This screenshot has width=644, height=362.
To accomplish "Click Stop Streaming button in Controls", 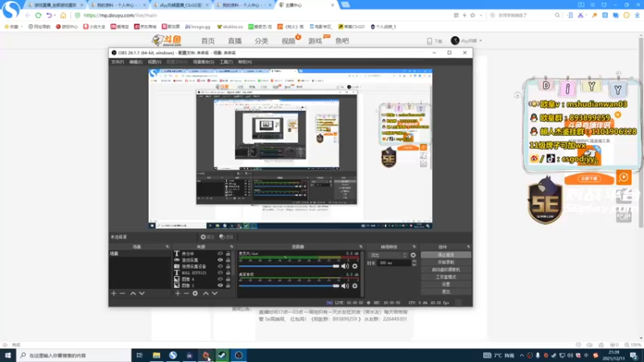I will click(446, 255).
